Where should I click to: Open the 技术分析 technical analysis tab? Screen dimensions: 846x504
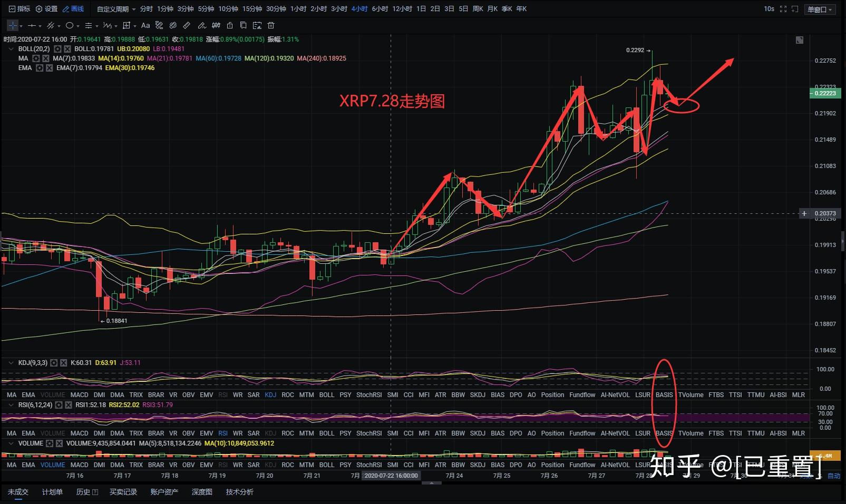[x=240, y=492]
